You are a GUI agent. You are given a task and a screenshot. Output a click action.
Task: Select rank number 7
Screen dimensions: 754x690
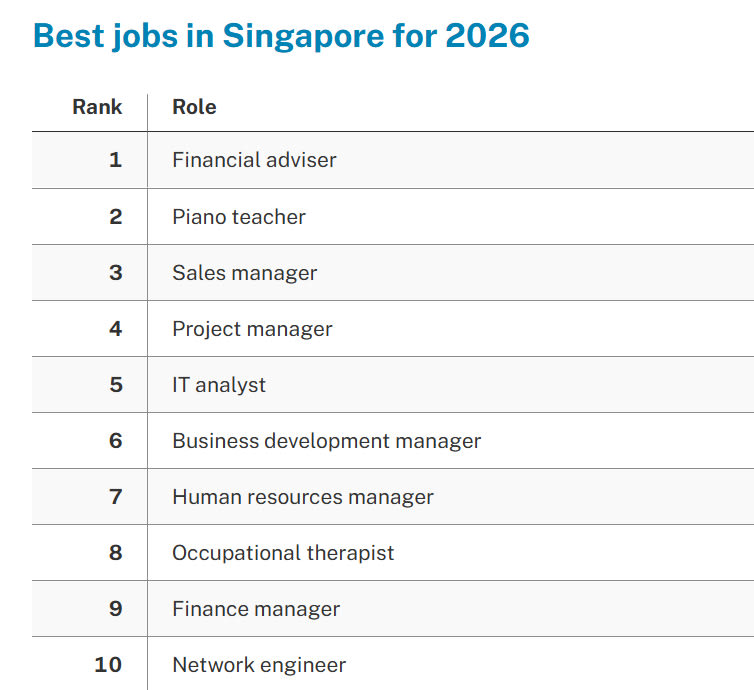(x=115, y=497)
